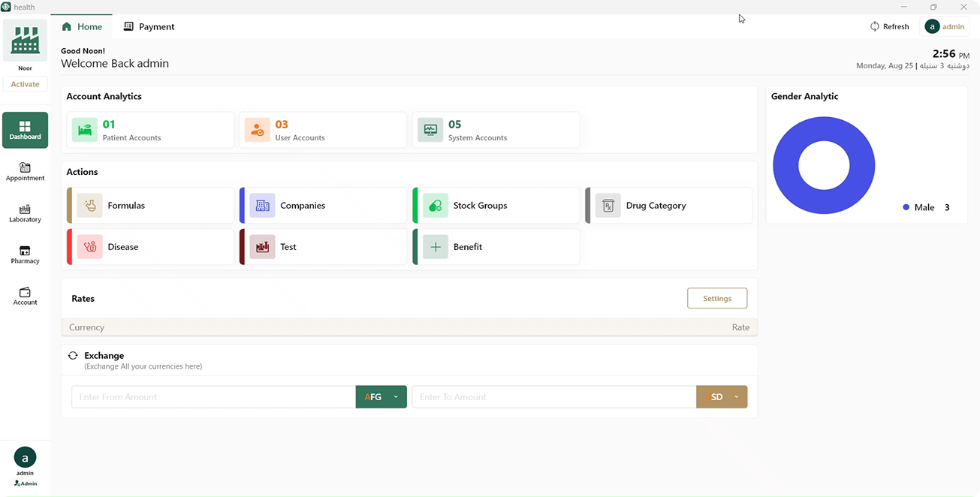Click the Exchange swap icon
The width and height of the screenshot is (980, 497).
73,356
